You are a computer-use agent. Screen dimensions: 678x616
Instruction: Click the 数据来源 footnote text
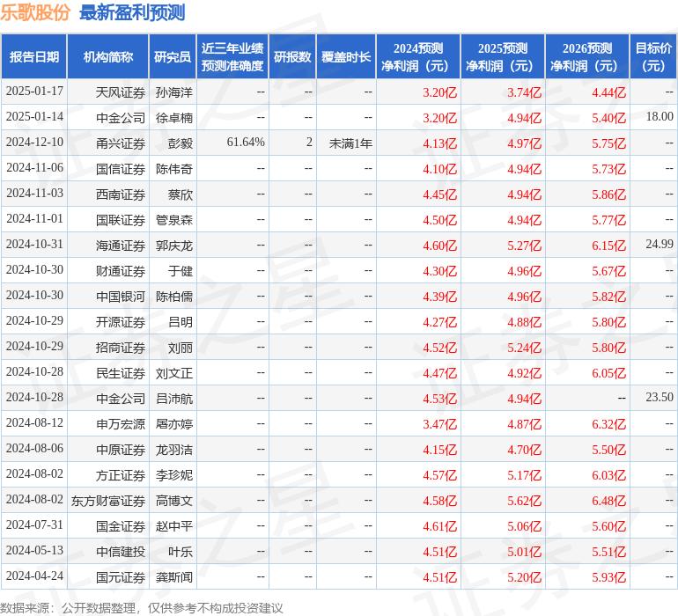pos(142,608)
